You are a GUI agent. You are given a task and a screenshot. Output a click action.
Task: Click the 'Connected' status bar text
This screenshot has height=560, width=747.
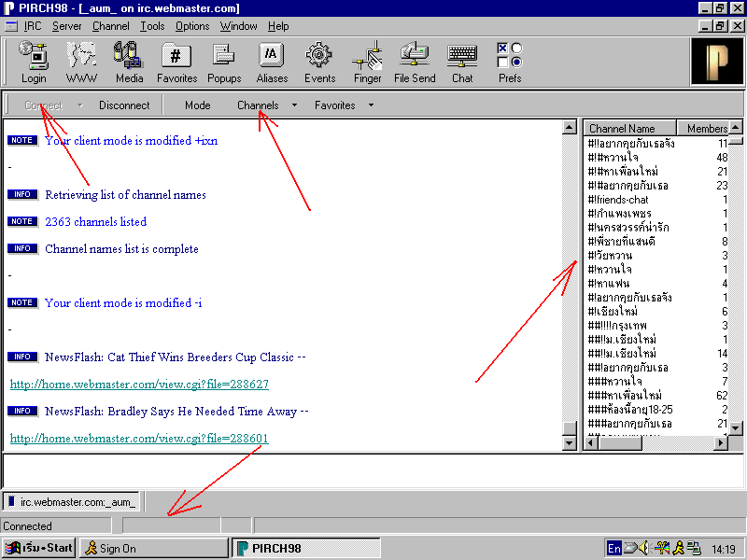tap(28, 526)
